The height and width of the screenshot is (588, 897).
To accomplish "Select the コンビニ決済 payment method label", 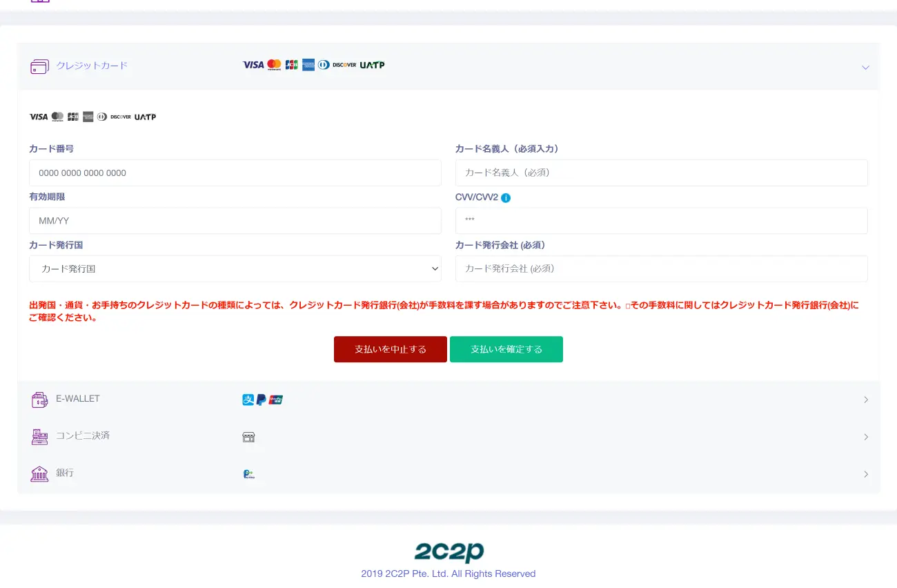I will tap(83, 435).
